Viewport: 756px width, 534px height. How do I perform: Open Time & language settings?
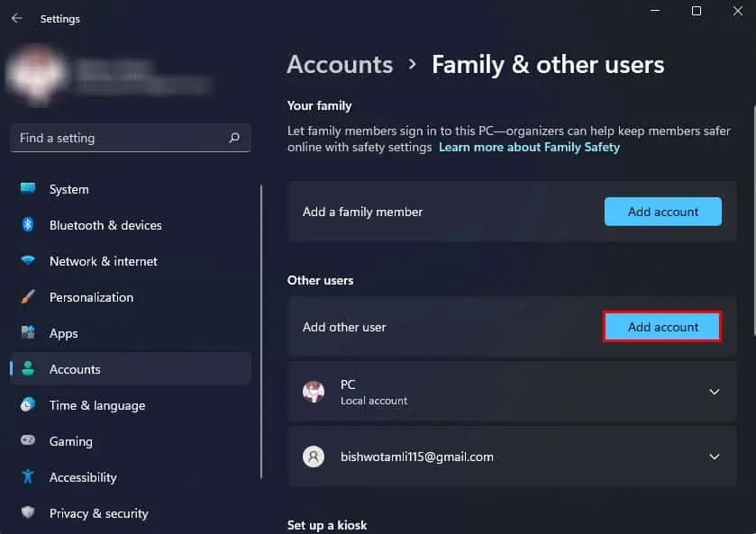(97, 405)
